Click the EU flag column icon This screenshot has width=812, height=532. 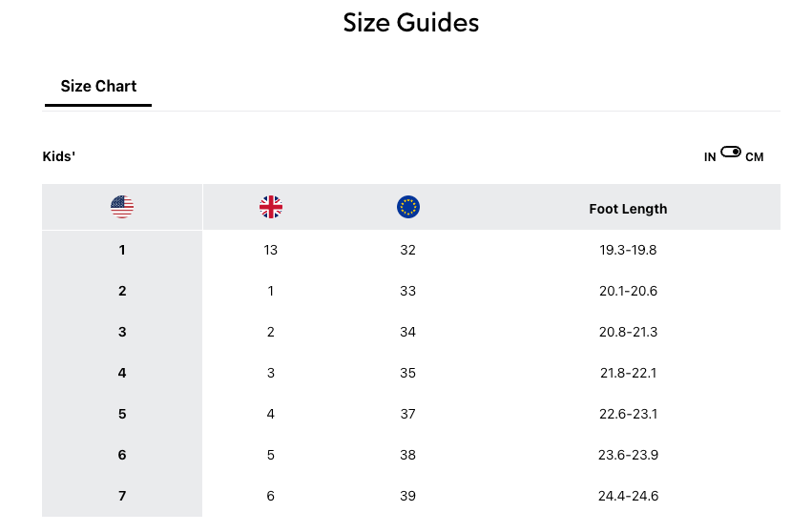point(408,207)
